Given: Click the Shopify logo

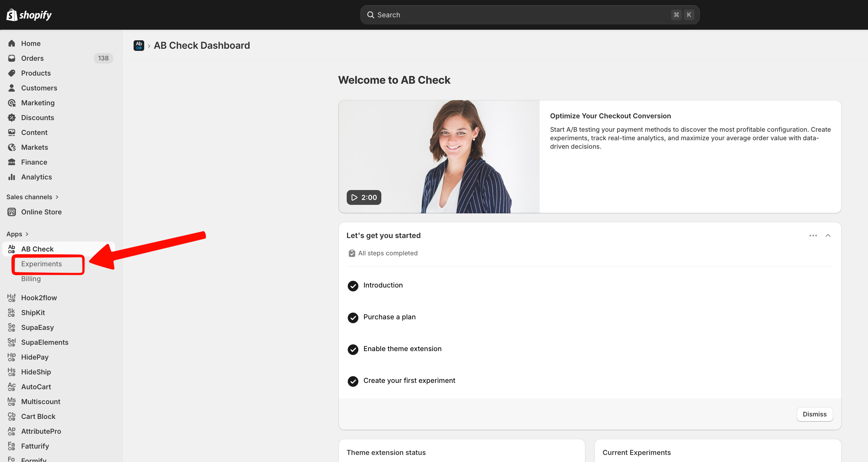Looking at the screenshot, I should click(29, 15).
